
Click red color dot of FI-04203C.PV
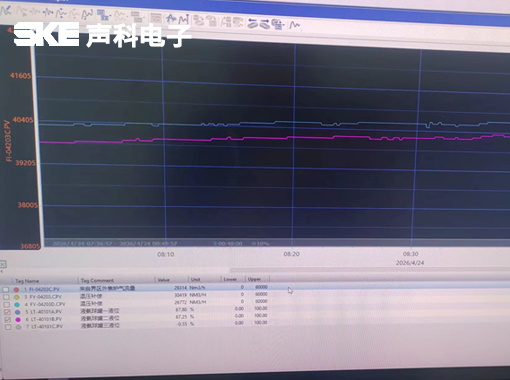pyautogui.click(x=16, y=289)
